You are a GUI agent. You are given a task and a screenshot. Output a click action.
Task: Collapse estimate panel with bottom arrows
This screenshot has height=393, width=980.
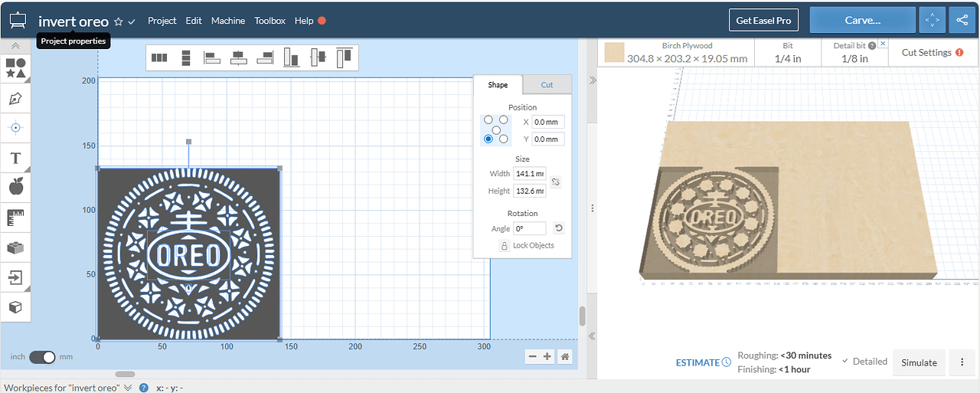coord(591,336)
